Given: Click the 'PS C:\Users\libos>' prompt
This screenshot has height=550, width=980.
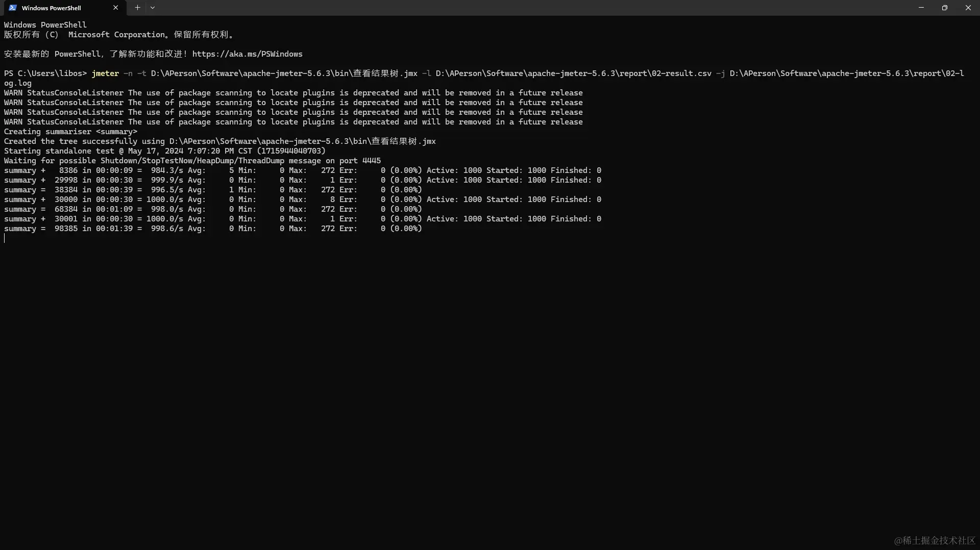Looking at the screenshot, I should click(45, 73).
